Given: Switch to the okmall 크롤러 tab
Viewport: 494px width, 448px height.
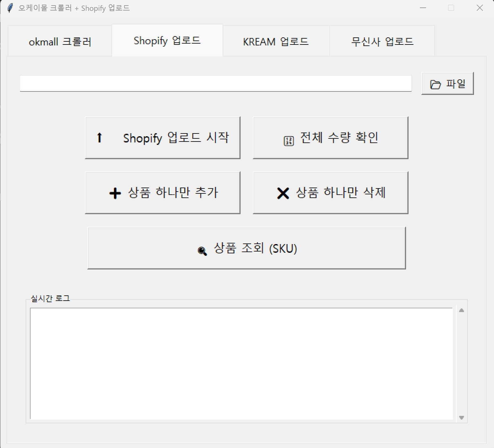Looking at the screenshot, I should 60,41.
